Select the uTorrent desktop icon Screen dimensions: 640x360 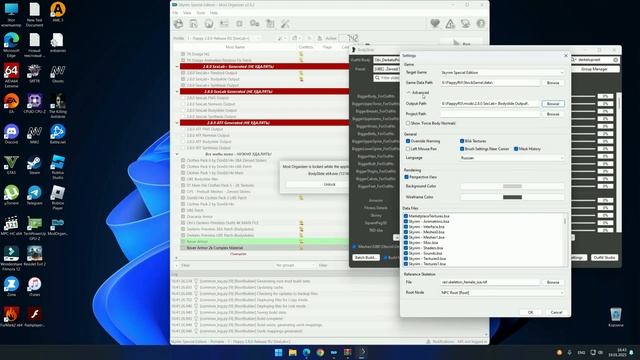tap(11, 196)
